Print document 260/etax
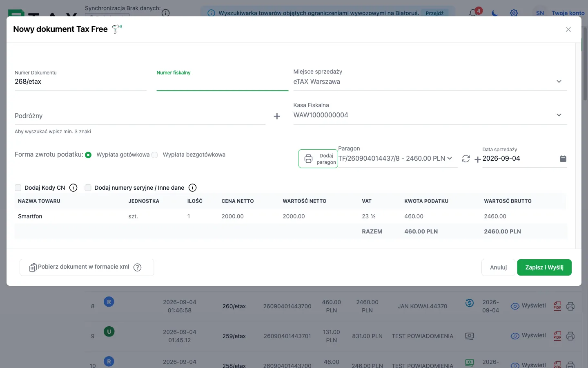 click(x=570, y=306)
